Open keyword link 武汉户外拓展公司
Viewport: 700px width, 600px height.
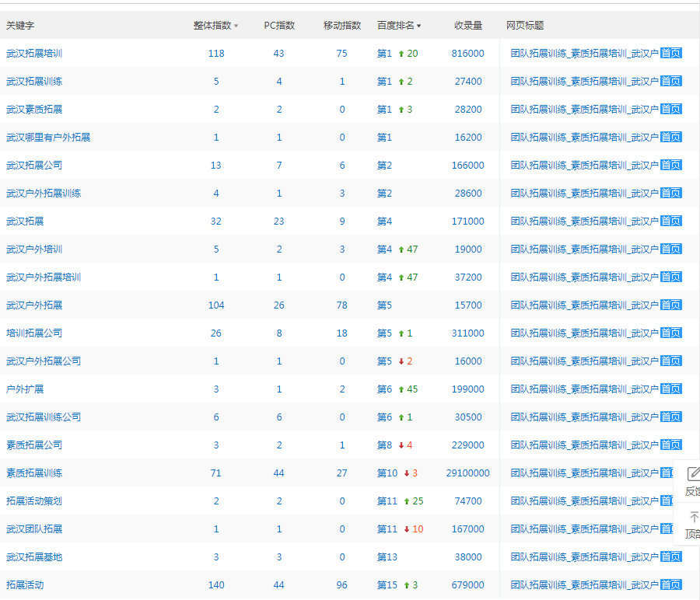[44, 361]
